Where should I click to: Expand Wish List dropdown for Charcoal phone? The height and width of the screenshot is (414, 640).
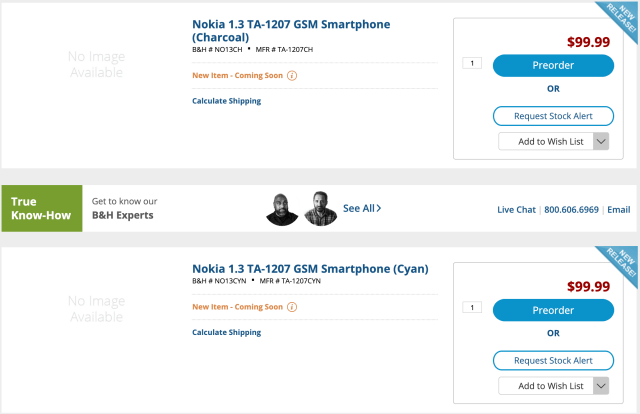601,141
